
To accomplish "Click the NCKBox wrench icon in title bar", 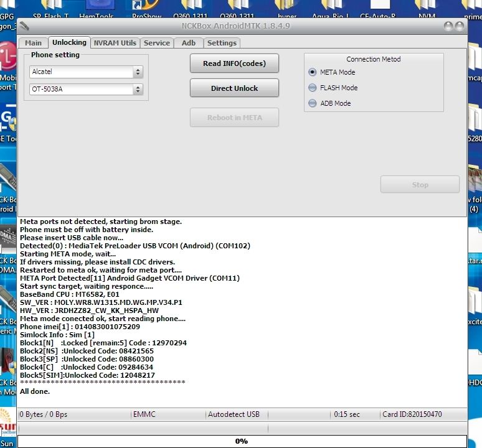I will [24, 26].
